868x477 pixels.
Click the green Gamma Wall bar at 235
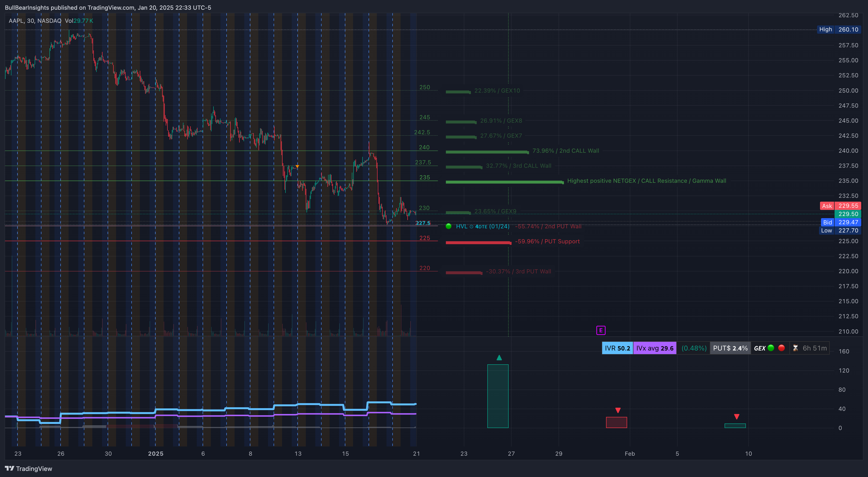click(x=505, y=182)
